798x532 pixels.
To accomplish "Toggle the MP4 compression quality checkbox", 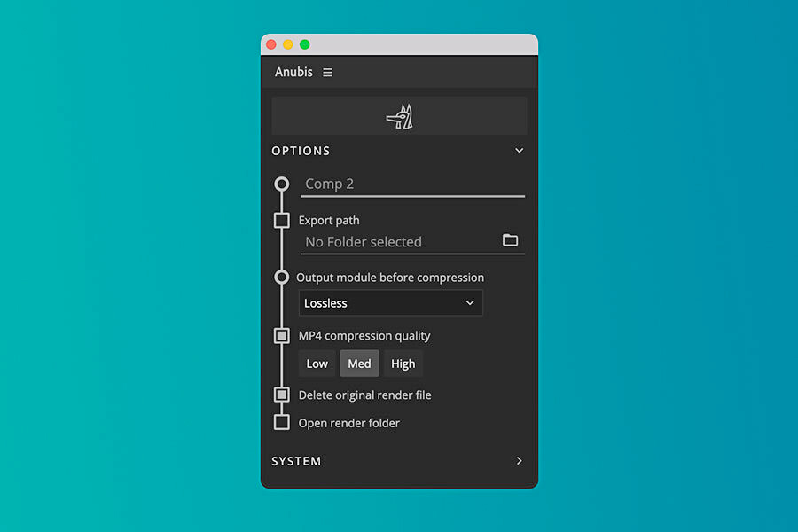I will click(281, 335).
